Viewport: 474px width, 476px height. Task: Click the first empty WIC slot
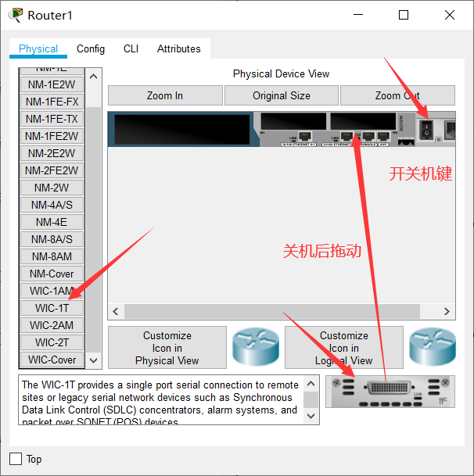coord(293,121)
